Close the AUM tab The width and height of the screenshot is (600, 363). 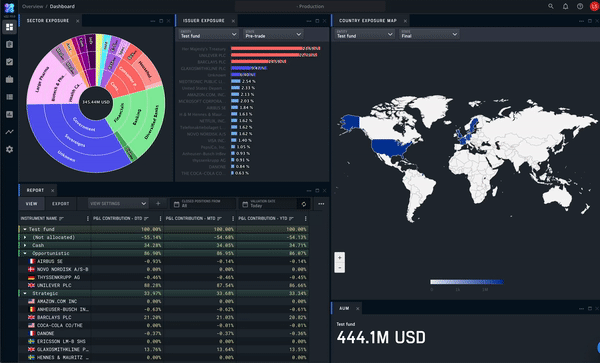358,309
